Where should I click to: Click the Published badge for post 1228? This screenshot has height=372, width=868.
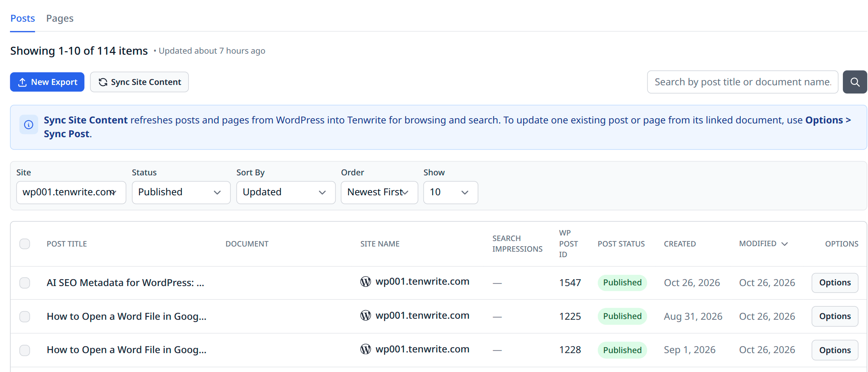pos(622,350)
